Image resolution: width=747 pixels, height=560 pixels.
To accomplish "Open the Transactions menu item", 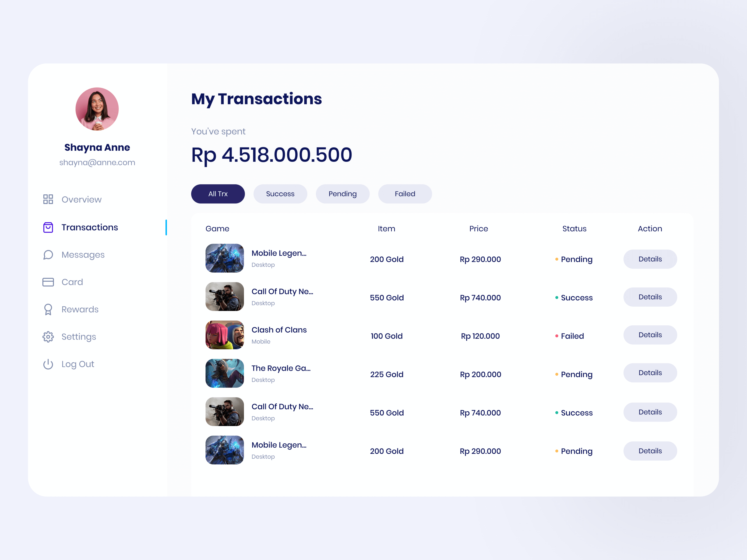I will tap(80, 227).
